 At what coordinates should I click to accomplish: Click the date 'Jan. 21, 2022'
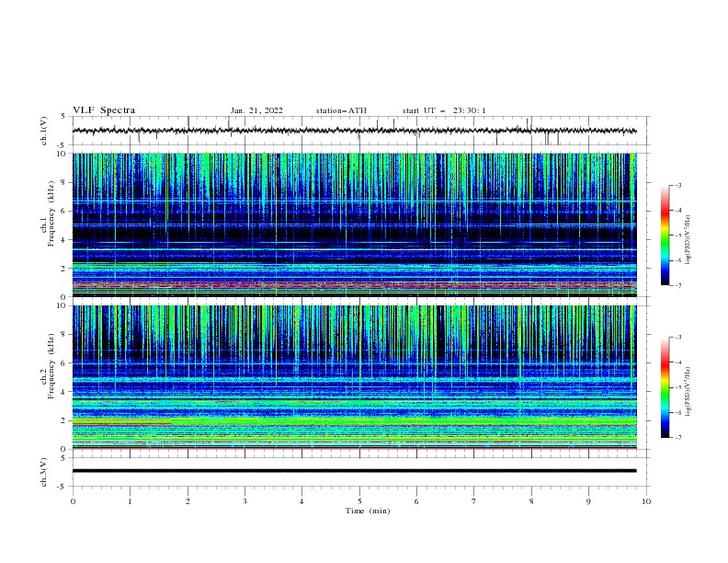[256, 110]
